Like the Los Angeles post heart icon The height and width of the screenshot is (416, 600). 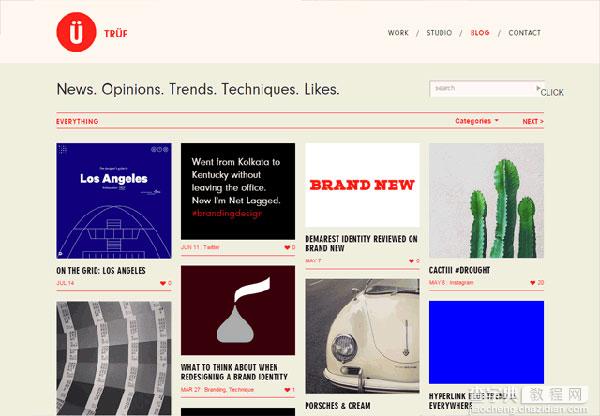pyautogui.click(x=163, y=283)
